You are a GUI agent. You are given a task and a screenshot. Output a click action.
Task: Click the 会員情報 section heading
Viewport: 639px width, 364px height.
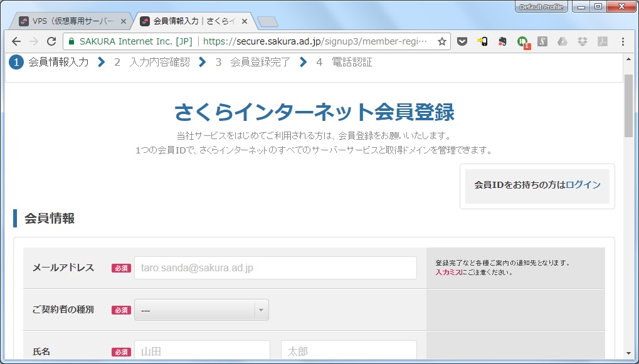coord(50,218)
